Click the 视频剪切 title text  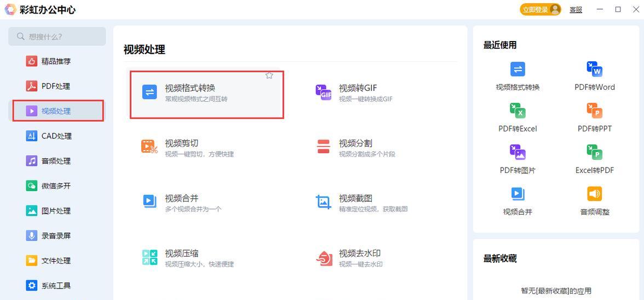[x=182, y=143]
